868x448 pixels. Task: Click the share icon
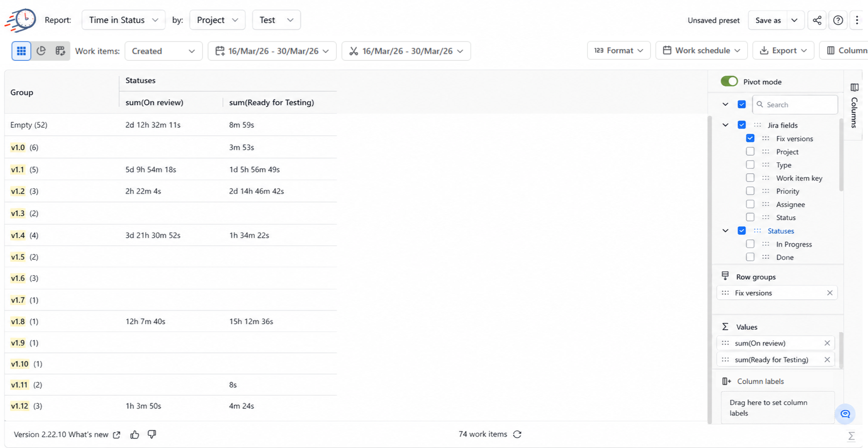[817, 20]
